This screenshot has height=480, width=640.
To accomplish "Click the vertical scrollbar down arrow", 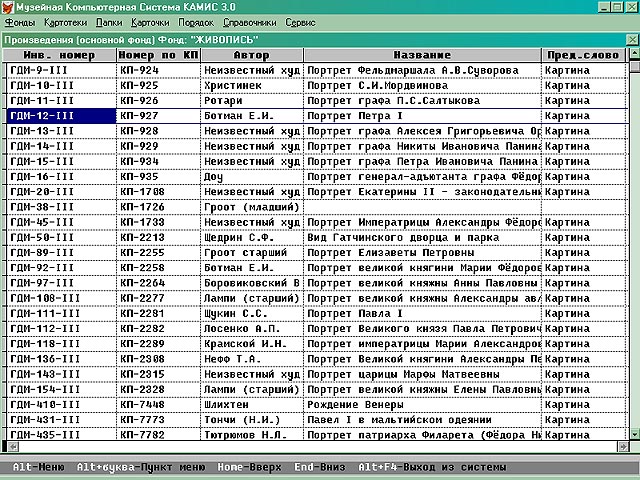I will (x=634, y=434).
